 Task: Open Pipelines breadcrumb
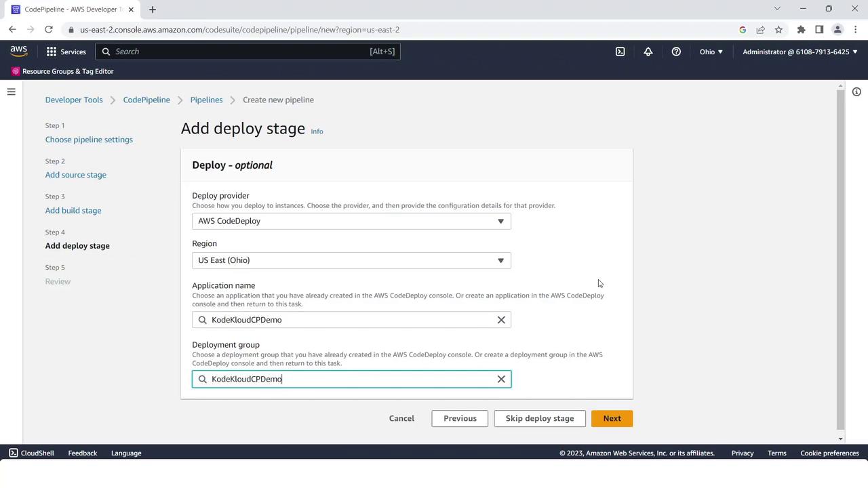206,100
